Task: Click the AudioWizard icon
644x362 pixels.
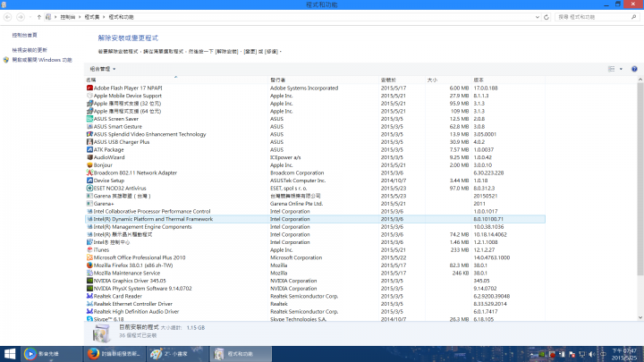Action: click(89, 157)
